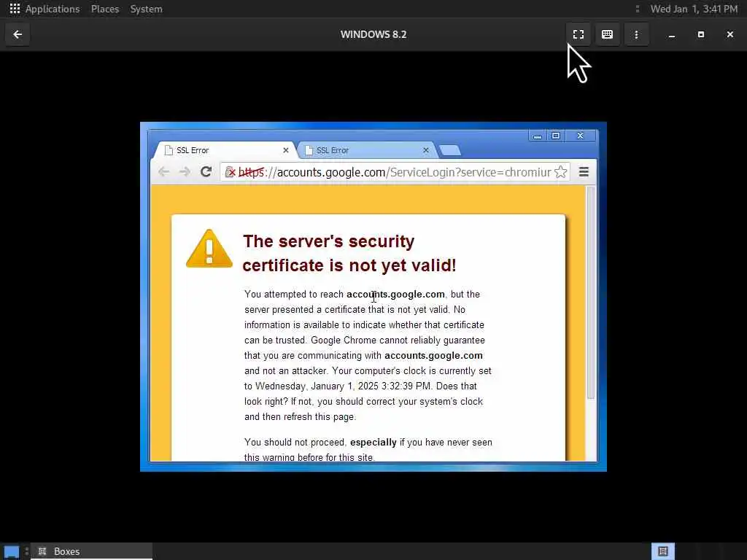The image size is (747, 560).
Task: Minimize the Chrome window
Action: tap(538, 136)
